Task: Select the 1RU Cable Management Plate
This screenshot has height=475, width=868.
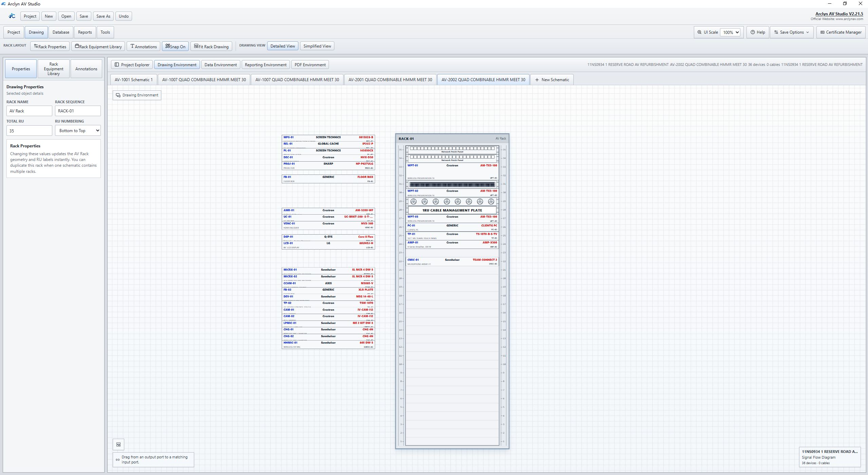Action: point(452,210)
